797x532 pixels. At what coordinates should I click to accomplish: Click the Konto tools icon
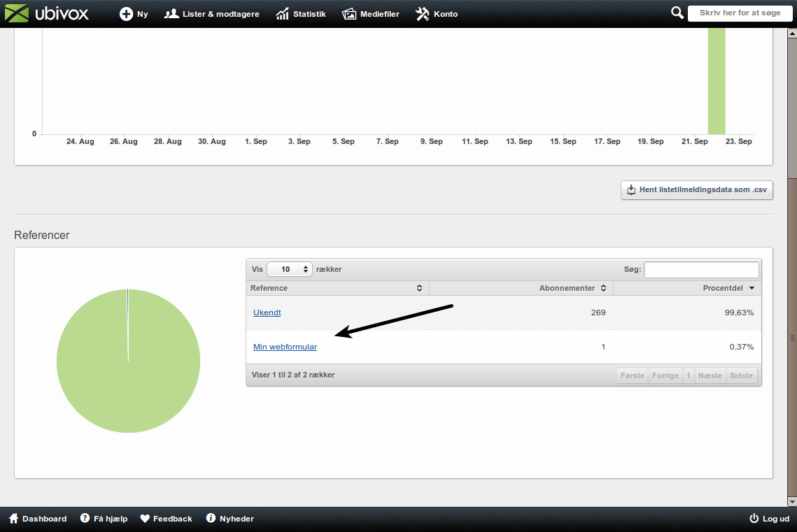click(x=423, y=14)
